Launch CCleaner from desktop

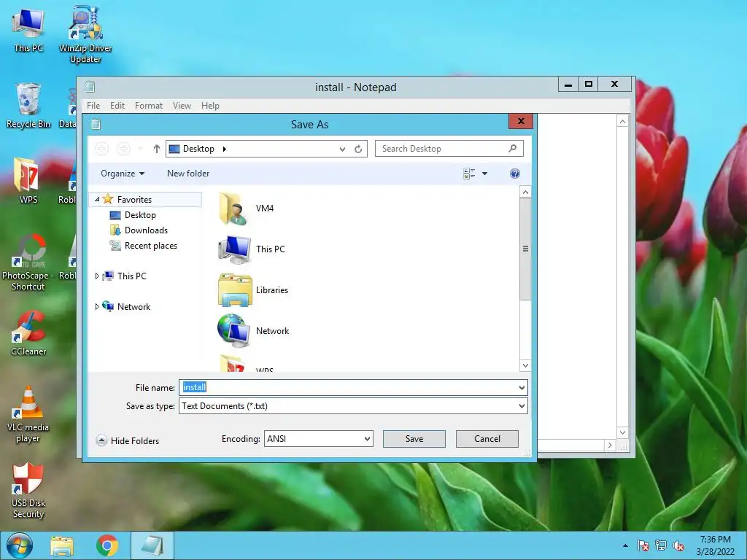coord(28,332)
